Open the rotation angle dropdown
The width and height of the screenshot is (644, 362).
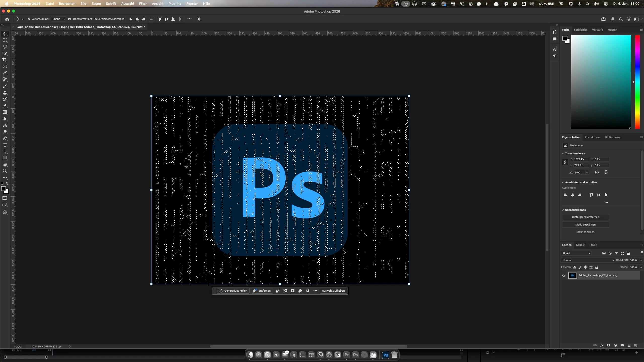(587, 172)
